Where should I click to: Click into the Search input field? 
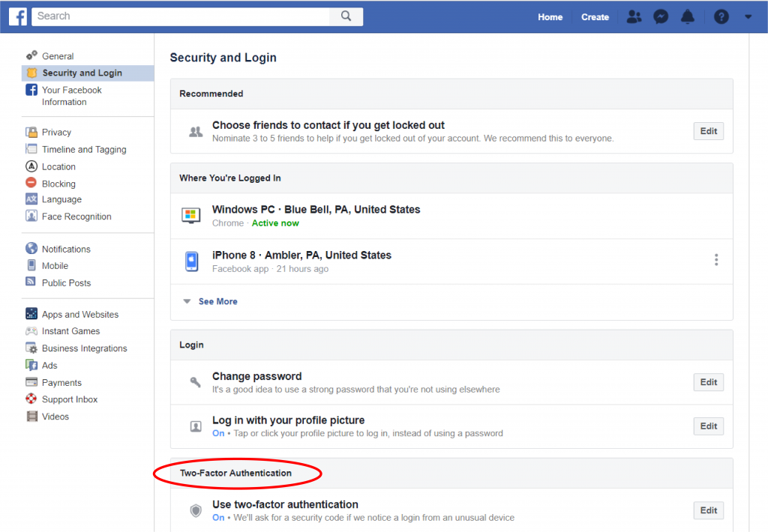181,16
